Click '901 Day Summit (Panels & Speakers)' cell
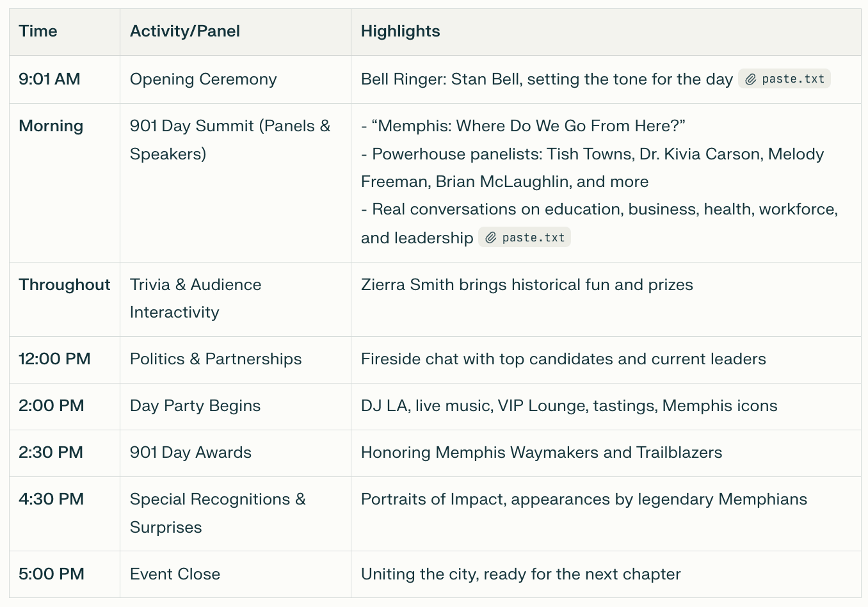This screenshot has width=868, height=607. pyautogui.click(x=236, y=182)
